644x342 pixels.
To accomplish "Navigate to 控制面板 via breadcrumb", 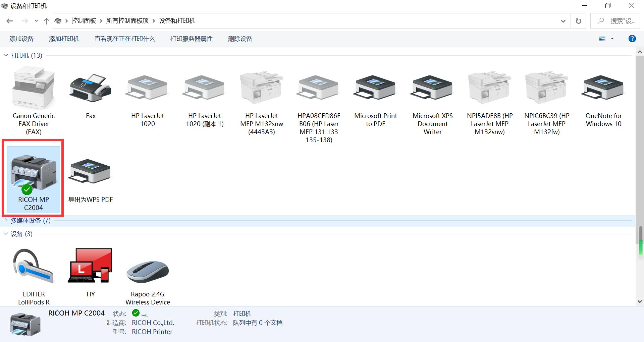I will 84,20.
